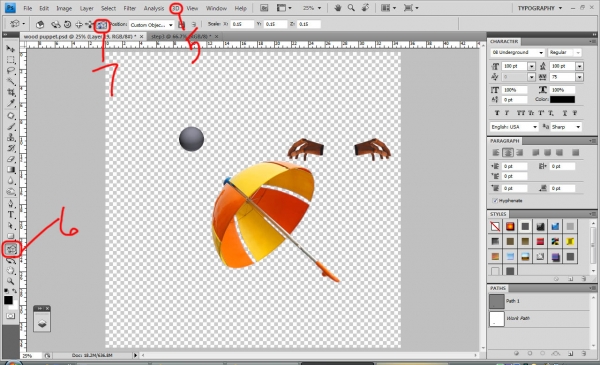Open the 3D menu
600x365 pixels.
pyautogui.click(x=176, y=8)
